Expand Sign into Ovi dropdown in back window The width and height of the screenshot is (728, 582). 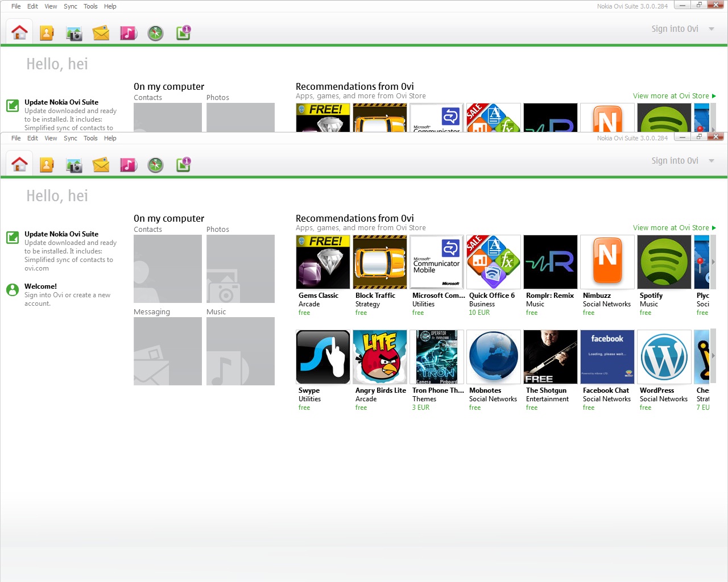pos(712,29)
